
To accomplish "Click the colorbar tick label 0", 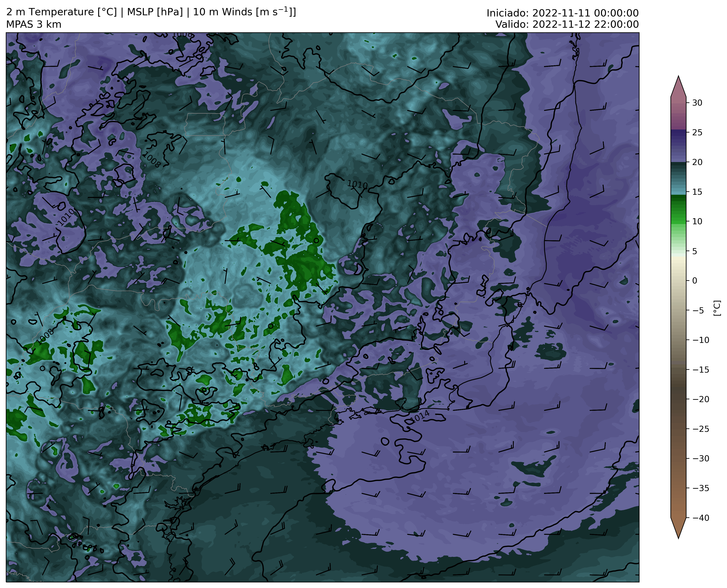I will [x=694, y=280].
